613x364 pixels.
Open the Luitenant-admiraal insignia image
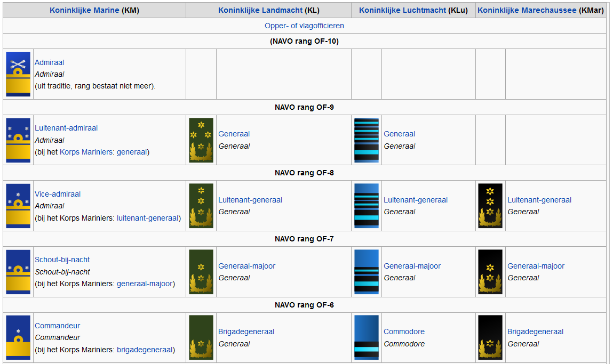18,140
